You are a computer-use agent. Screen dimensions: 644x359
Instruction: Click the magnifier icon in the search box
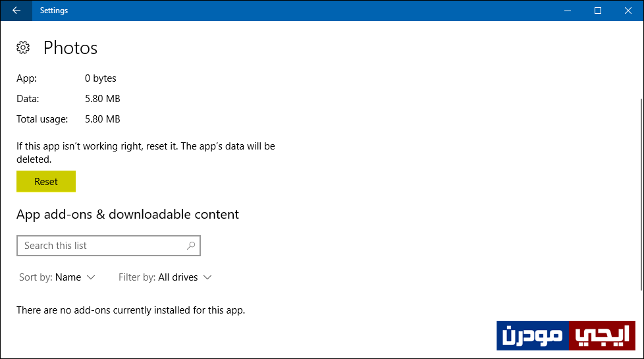[x=191, y=246]
